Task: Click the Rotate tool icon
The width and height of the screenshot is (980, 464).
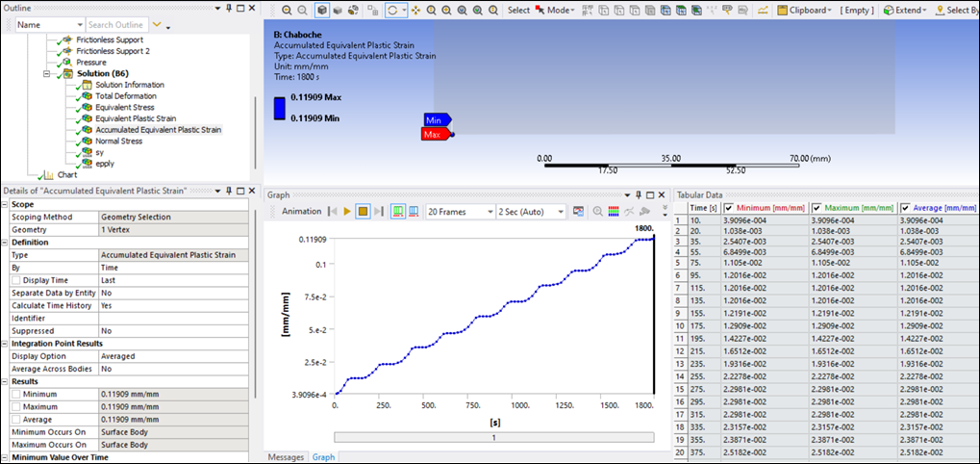Action: [x=392, y=11]
